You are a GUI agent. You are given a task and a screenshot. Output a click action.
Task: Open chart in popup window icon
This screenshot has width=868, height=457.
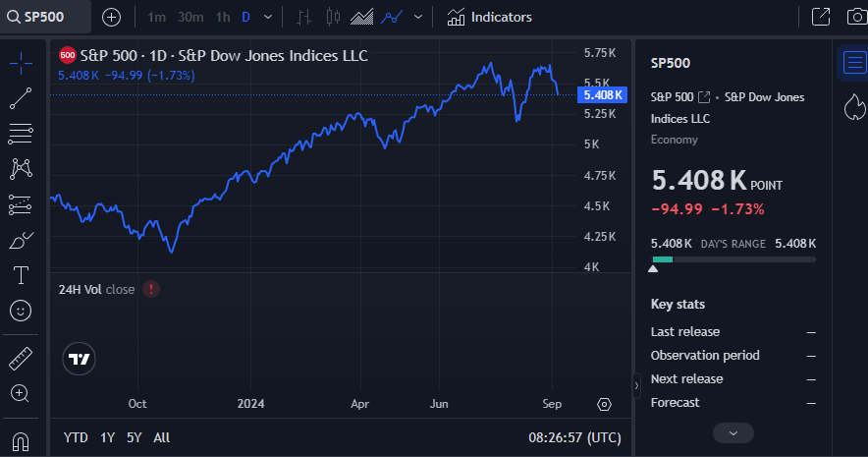coord(821,17)
